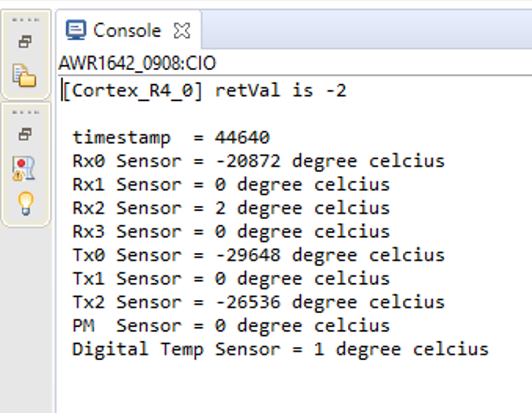Image resolution: width=532 pixels, height=413 pixels.
Task: Click the timestamp = 44640 line
Action: pos(171,138)
